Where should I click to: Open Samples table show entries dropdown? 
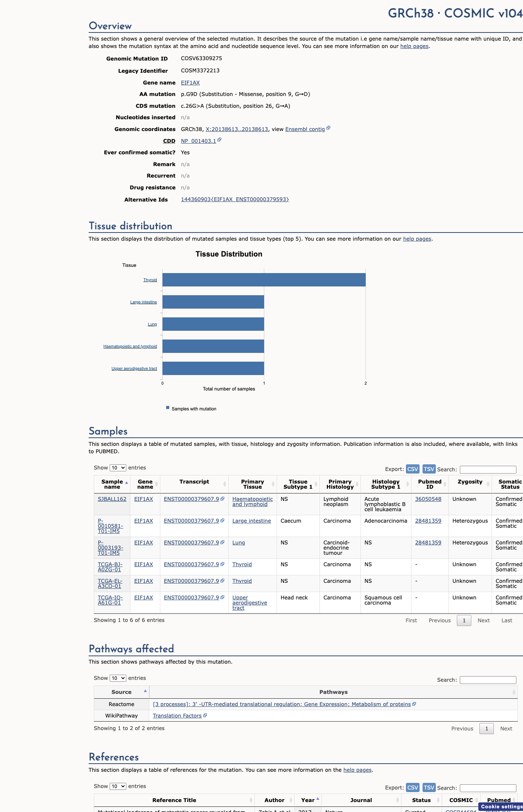click(118, 468)
